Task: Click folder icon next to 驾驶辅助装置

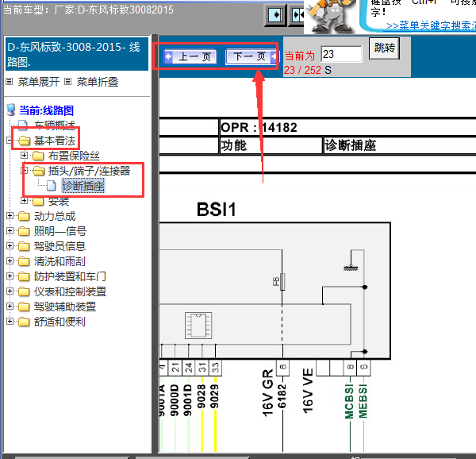Action: (x=24, y=307)
